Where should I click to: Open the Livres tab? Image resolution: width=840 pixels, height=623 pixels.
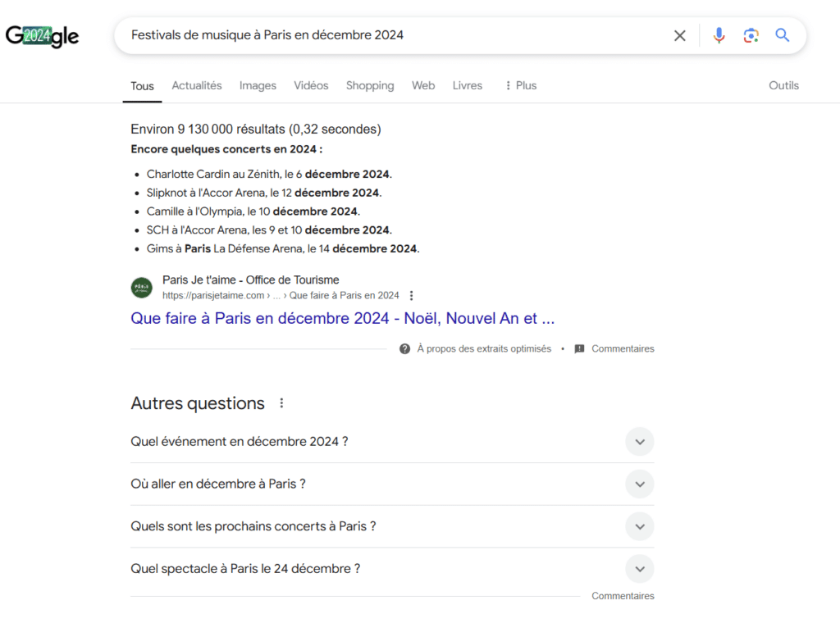(467, 85)
